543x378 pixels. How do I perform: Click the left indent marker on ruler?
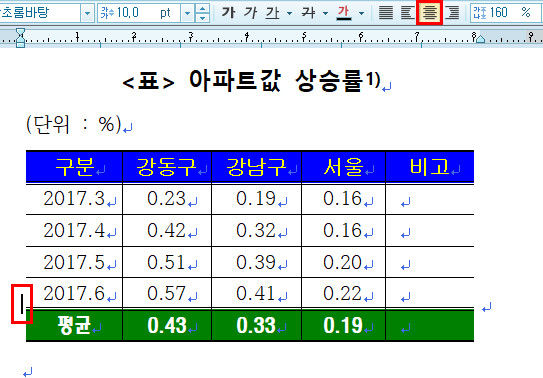pyautogui.click(x=20, y=38)
